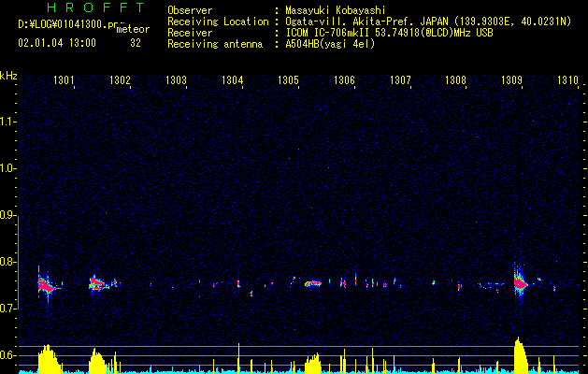Screen dimensions: 588x374
Task: Click the 0.9 kHz axis tick label
Action: pos(8,215)
